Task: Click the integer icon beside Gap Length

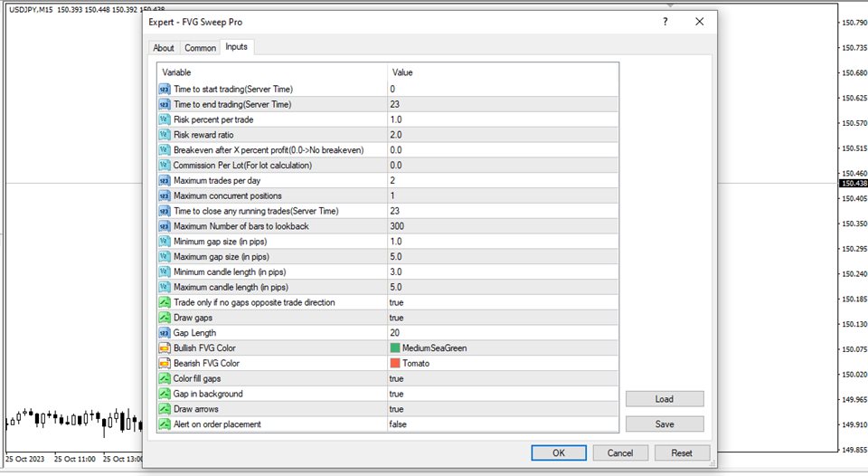Action: tap(165, 333)
